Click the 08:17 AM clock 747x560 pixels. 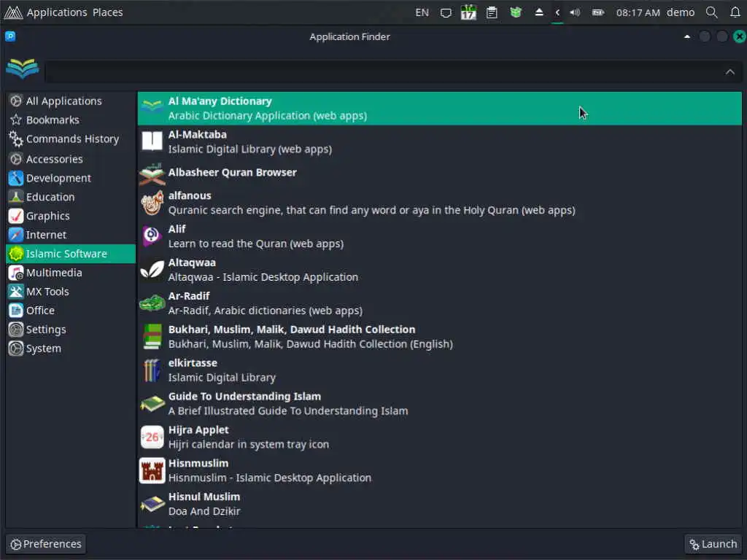click(638, 12)
